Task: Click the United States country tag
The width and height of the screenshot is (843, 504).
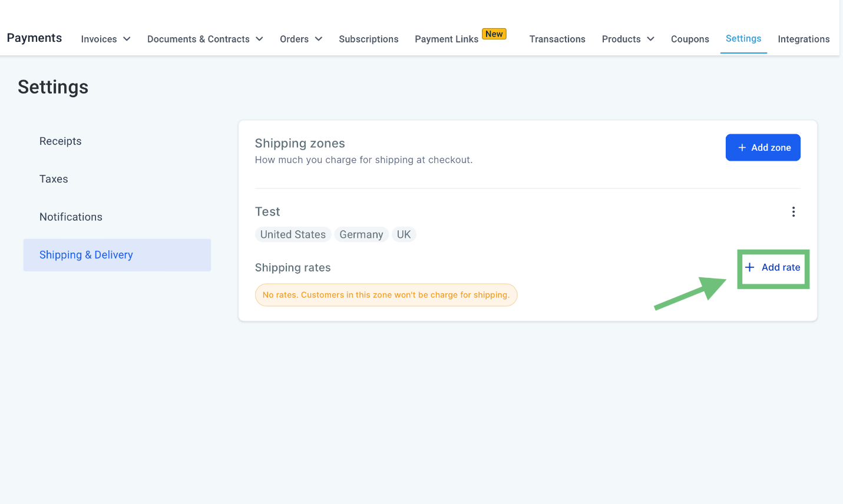Action: point(293,234)
